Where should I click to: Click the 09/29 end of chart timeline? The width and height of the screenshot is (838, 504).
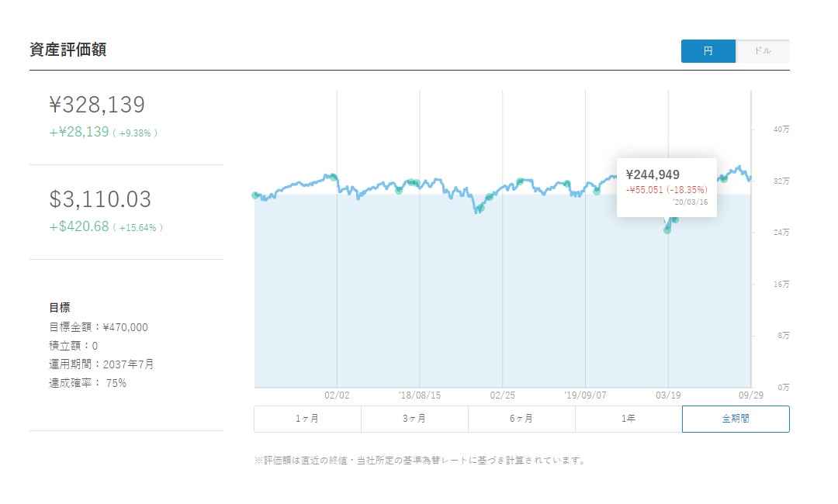coord(750,395)
